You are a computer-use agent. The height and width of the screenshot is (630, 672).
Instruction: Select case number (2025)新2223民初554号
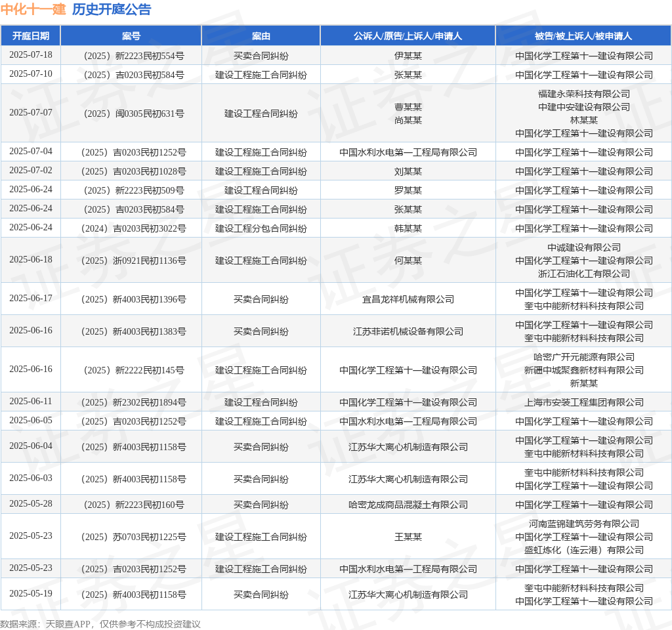tap(134, 56)
